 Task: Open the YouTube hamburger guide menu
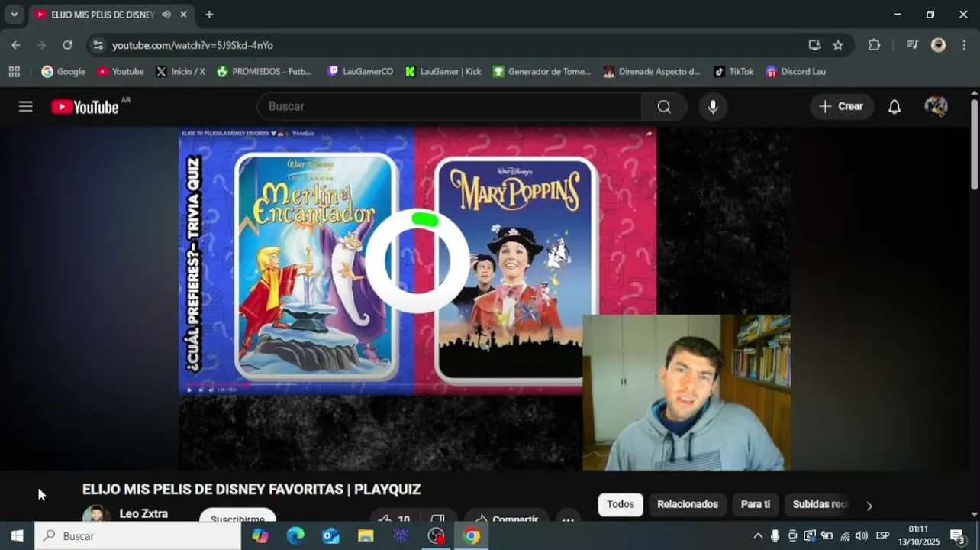[25, 106]
